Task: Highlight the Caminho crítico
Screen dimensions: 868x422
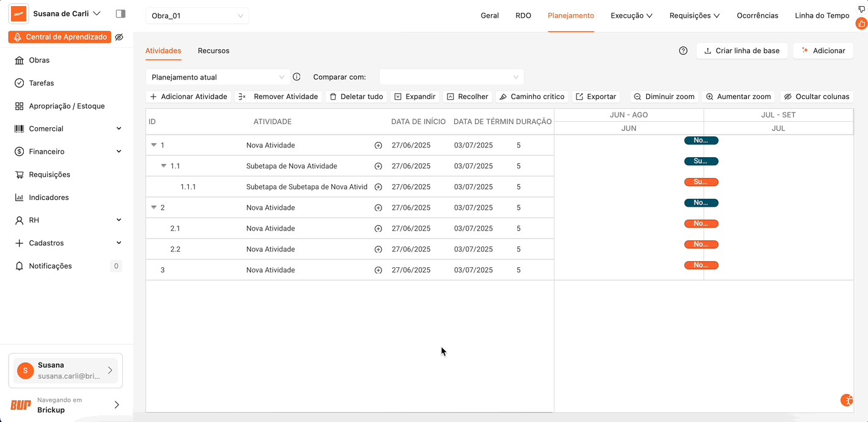Action: [532, 97]
